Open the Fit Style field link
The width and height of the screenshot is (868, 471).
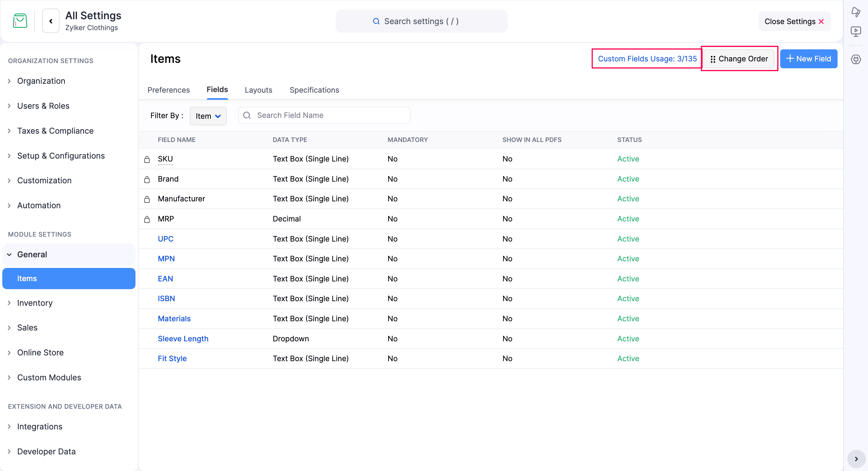coord(172,359)
